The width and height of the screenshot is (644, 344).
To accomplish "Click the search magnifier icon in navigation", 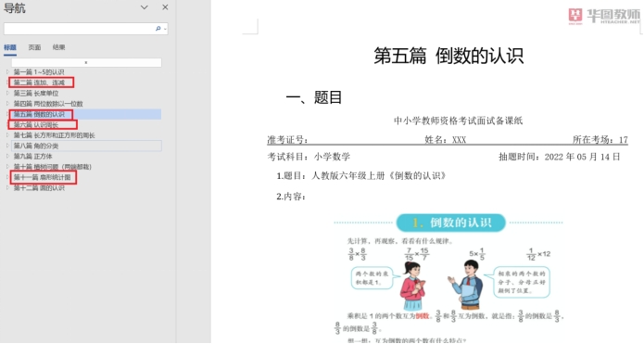I will 158,29.
